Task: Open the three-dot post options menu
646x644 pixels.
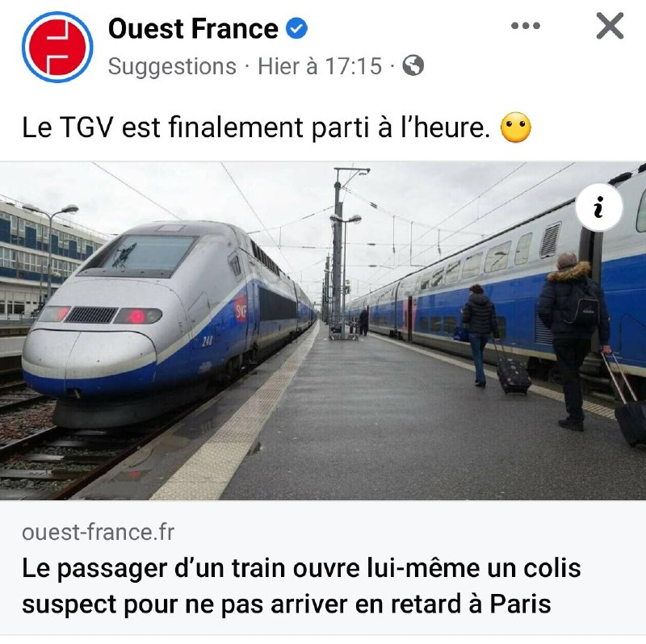Action: pos(526,26)
